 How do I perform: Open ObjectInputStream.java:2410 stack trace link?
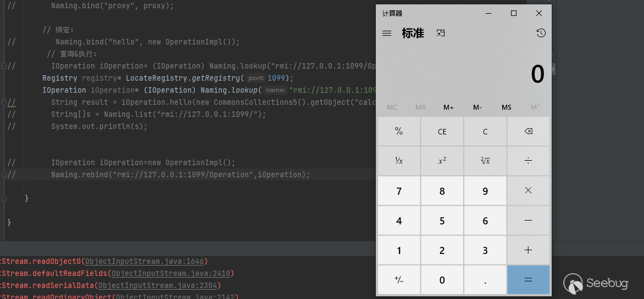click(x=172, y=273)
